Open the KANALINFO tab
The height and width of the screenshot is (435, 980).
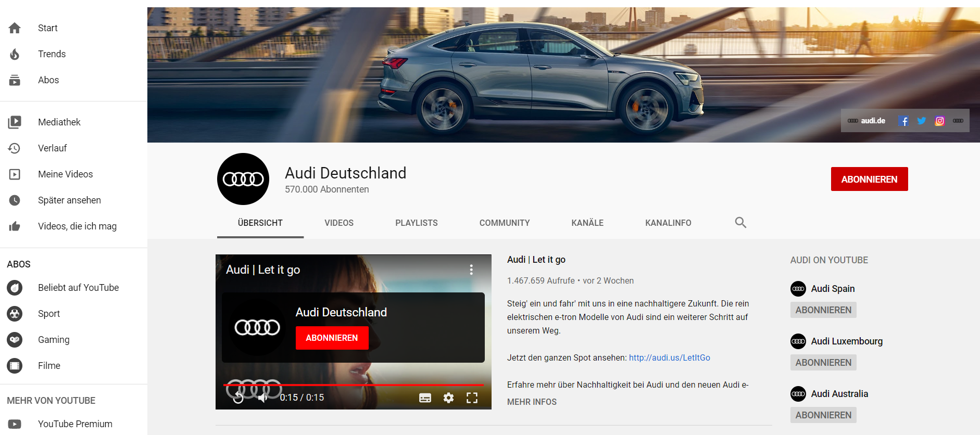point(668,223)
